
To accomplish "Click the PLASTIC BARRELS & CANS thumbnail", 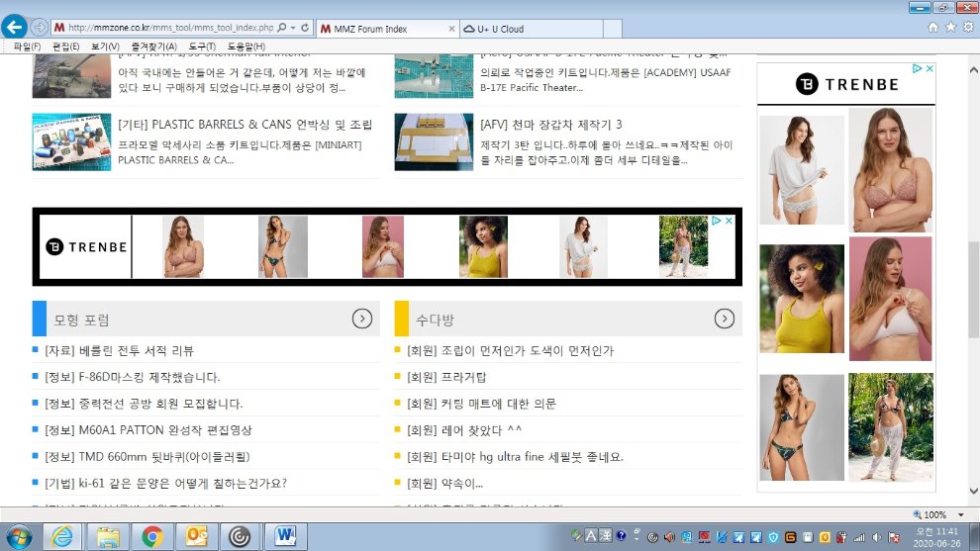I will coord(71,141).
